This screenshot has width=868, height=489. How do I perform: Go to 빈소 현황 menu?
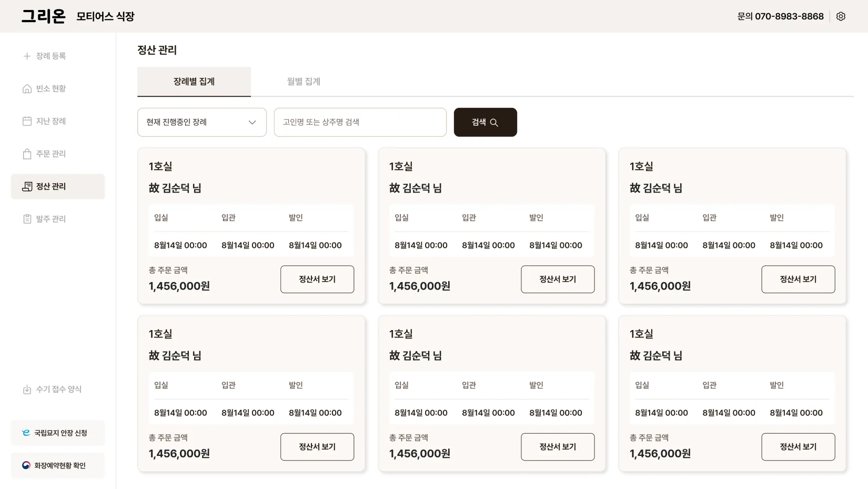pyautogui.click(x=58, y=88)
